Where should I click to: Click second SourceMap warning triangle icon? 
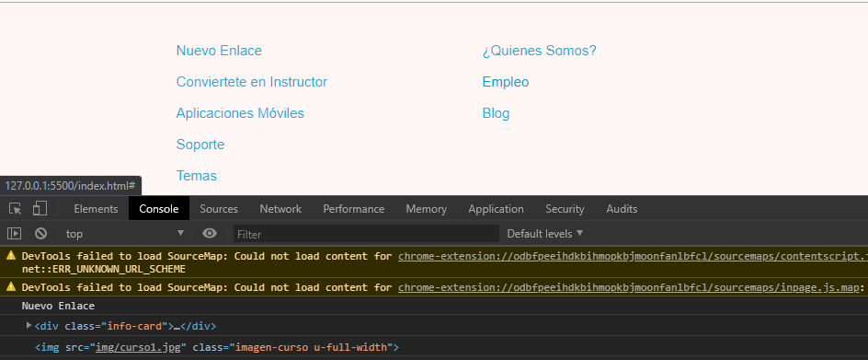click(x=10, y=286)
